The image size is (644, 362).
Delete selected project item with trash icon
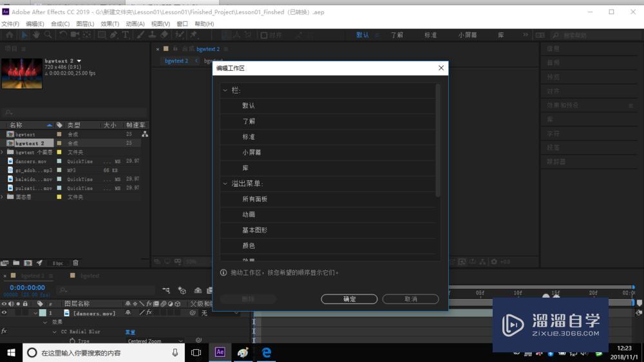click(x=75, y=263)
